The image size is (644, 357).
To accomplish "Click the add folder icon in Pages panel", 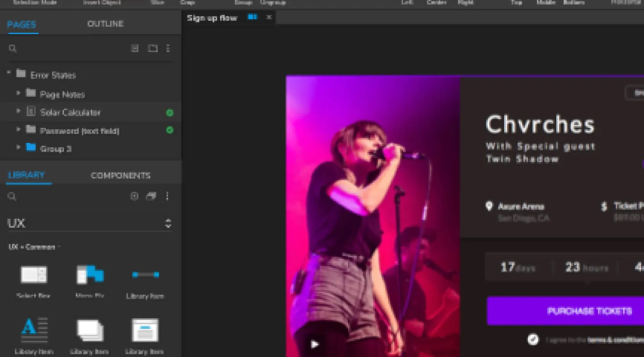I will pos(153,48).
